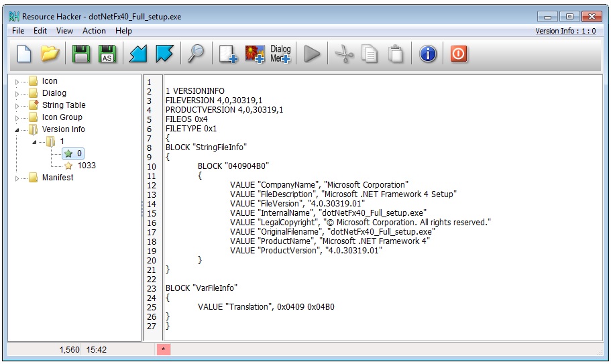Open the Edit menu

click(x=40, y=31)
